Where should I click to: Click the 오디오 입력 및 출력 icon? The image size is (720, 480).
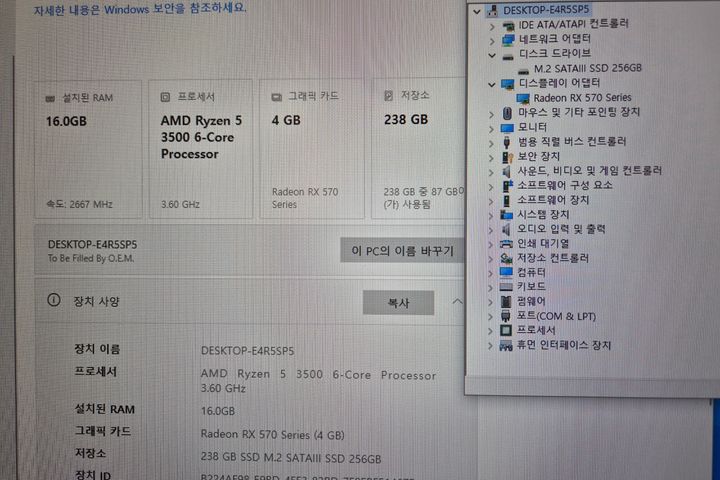pyautogui.click(x=506, y=229)
